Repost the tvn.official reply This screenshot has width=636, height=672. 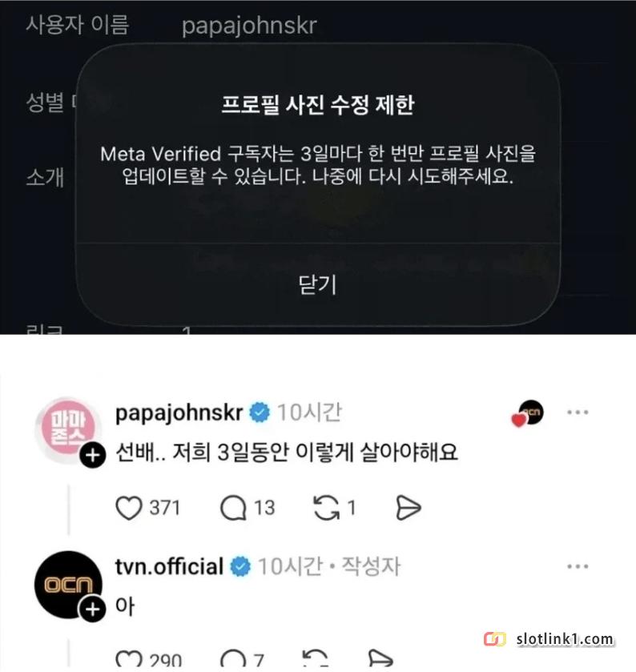[315, 659]
